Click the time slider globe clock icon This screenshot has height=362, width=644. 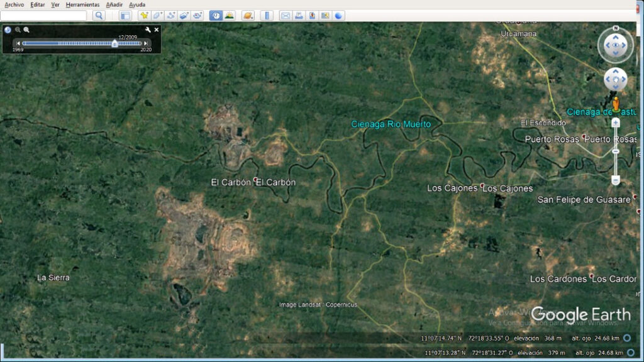click(8, 30)
